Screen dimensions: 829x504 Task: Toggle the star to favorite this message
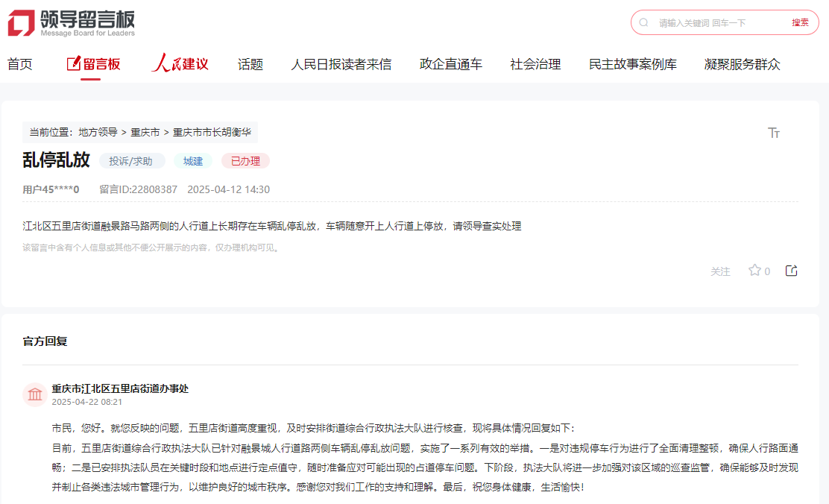pos(754,271)
